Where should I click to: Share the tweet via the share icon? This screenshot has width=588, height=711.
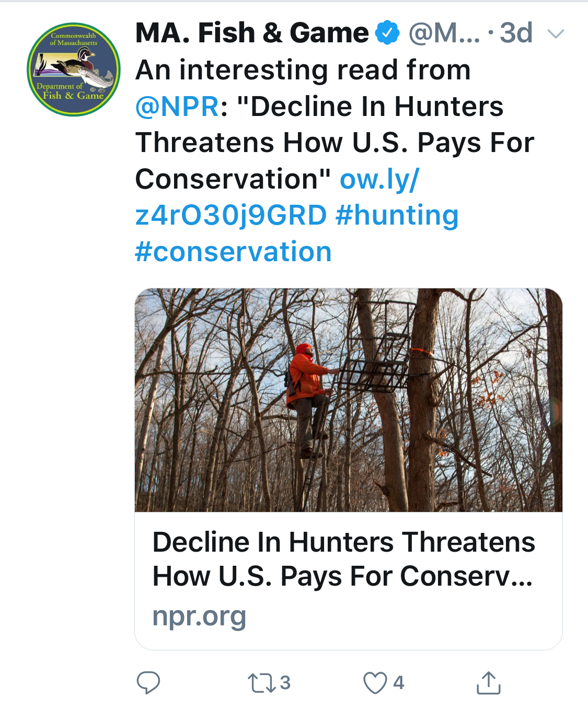pyautogui.click(x=489, y=683)
